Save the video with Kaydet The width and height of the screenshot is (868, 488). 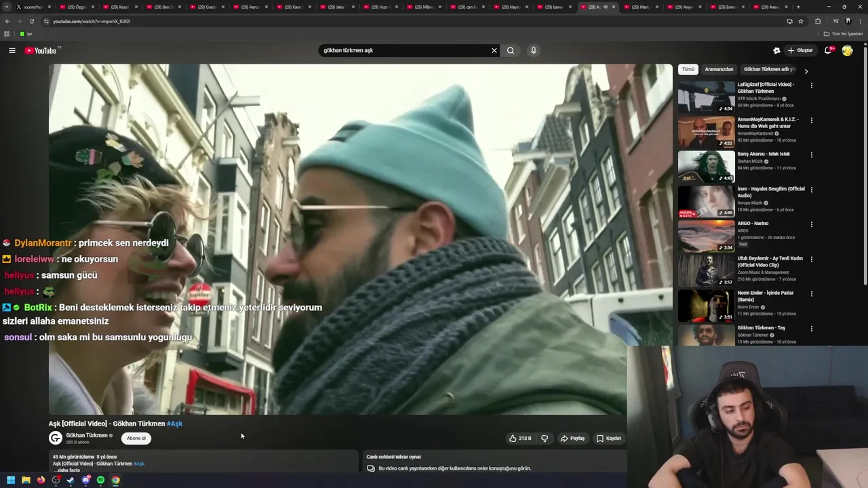[608, 439]
